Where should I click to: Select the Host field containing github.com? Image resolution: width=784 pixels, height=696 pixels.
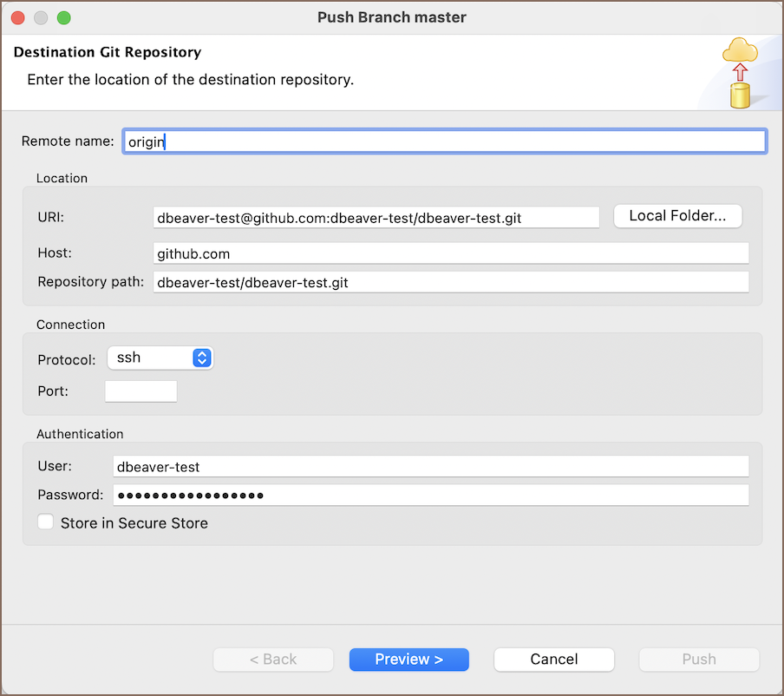coord(450,253)
